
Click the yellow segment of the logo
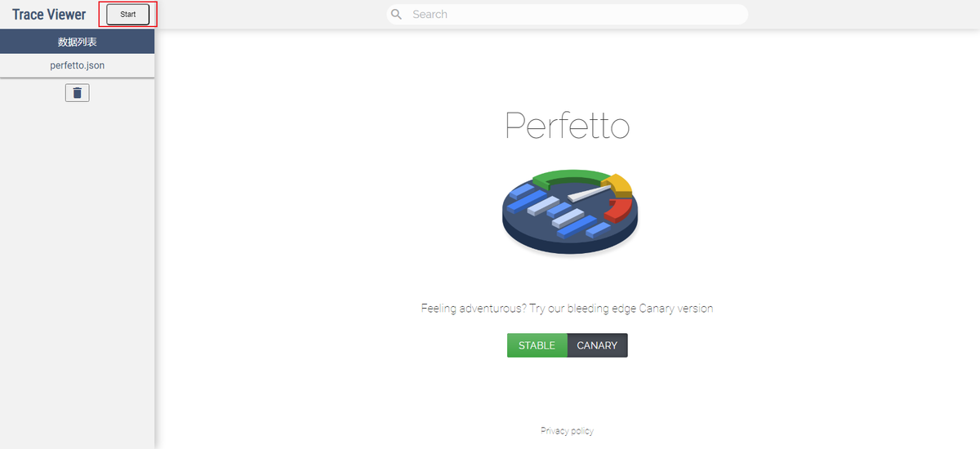(x=618, y=185)
